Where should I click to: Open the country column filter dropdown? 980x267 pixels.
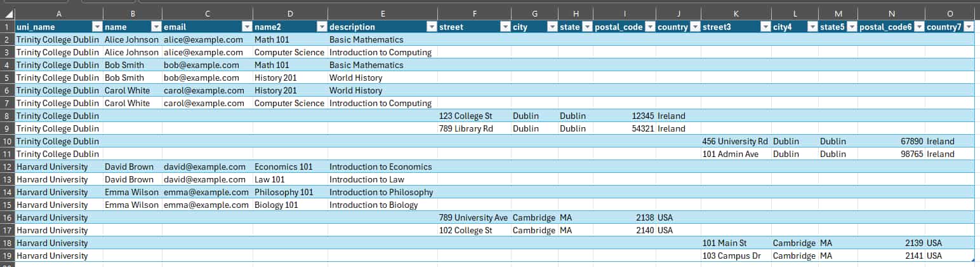pos(694,27)
